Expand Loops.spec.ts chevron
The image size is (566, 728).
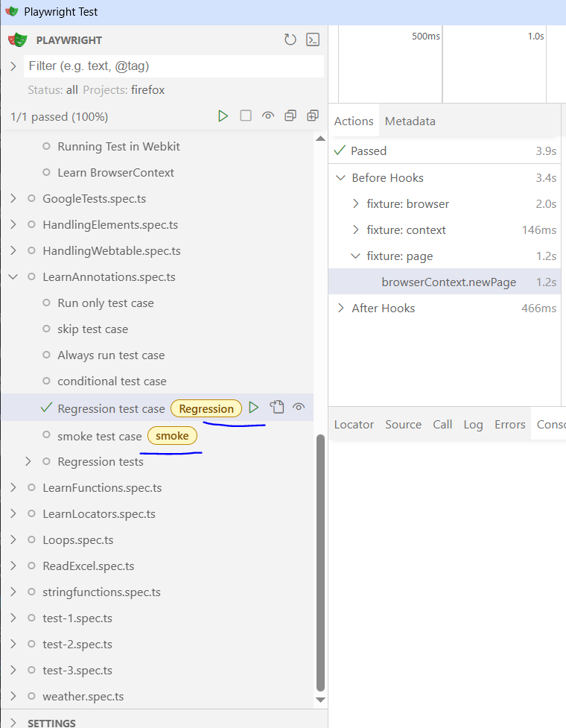13,539
